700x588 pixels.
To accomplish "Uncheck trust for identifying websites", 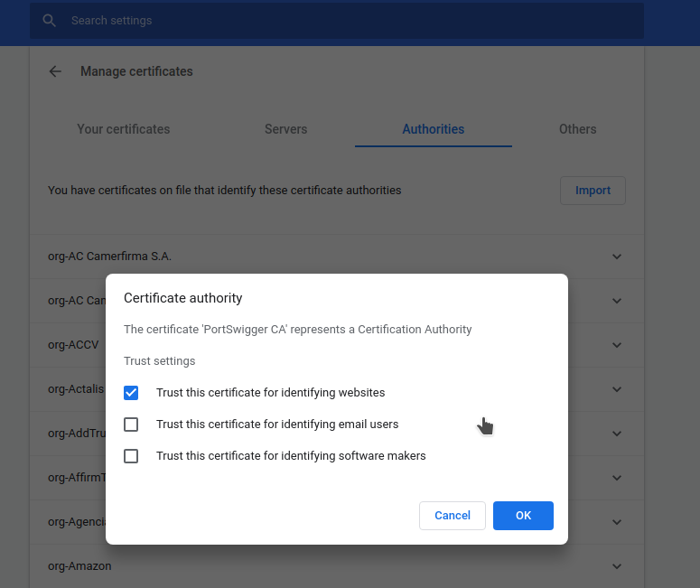I will [131, 393].
